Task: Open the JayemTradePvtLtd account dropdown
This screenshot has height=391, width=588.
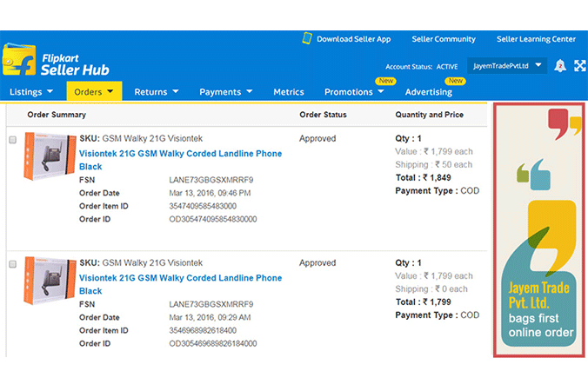Action: pos(507,65)
